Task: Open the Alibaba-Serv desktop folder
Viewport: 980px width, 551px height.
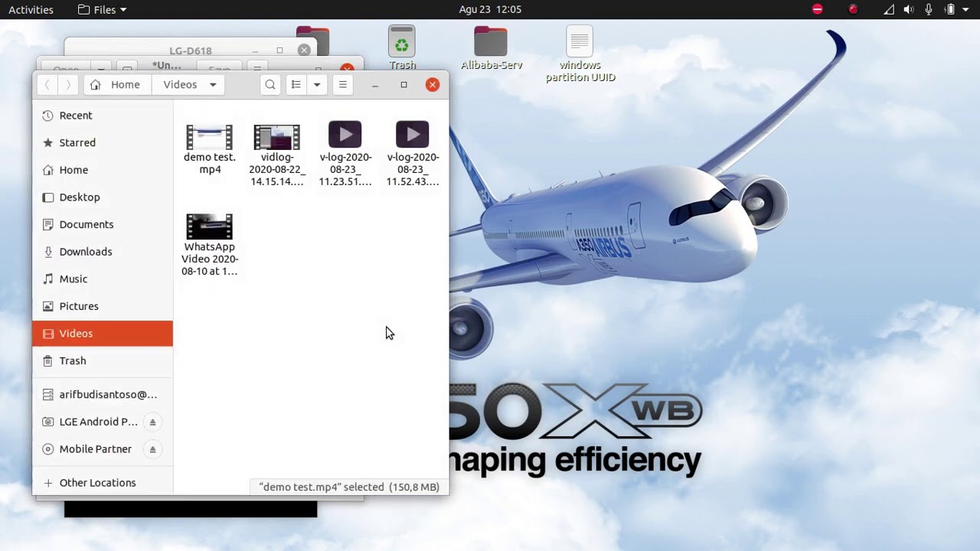Action: pos(491,48)
